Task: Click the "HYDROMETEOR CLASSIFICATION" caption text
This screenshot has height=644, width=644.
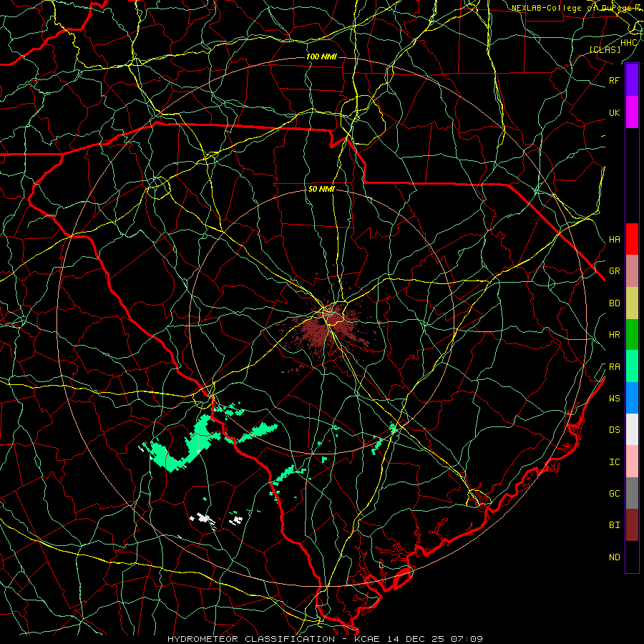Action: 251,639
